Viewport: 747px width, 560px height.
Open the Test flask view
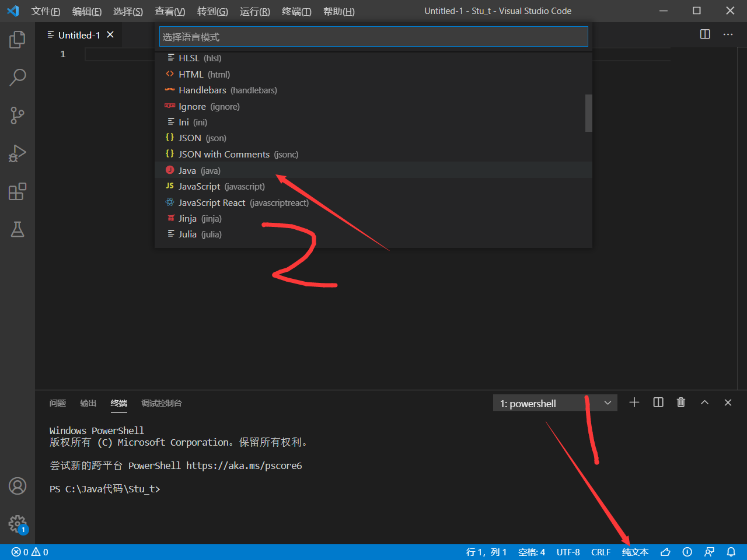(18, 229)
